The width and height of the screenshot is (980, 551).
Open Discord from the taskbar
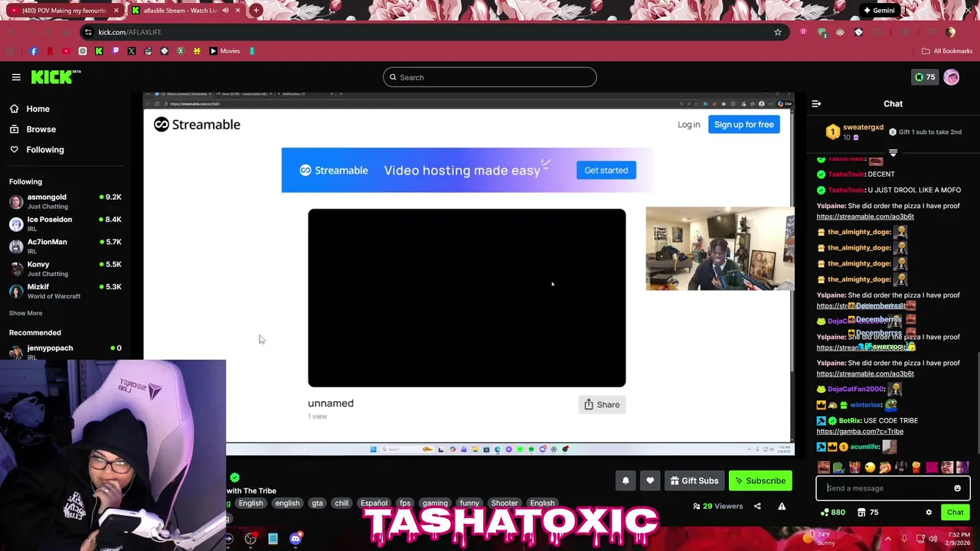(x=296, y=539)
